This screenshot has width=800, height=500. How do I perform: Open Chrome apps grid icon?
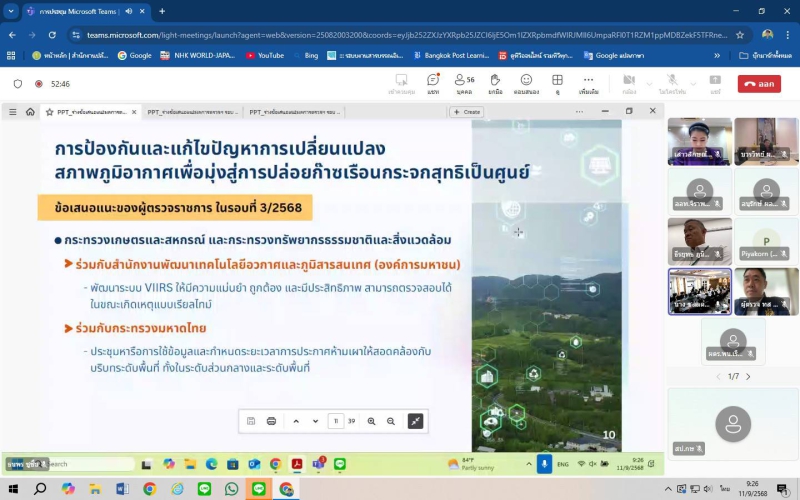(x=11, y=56)
